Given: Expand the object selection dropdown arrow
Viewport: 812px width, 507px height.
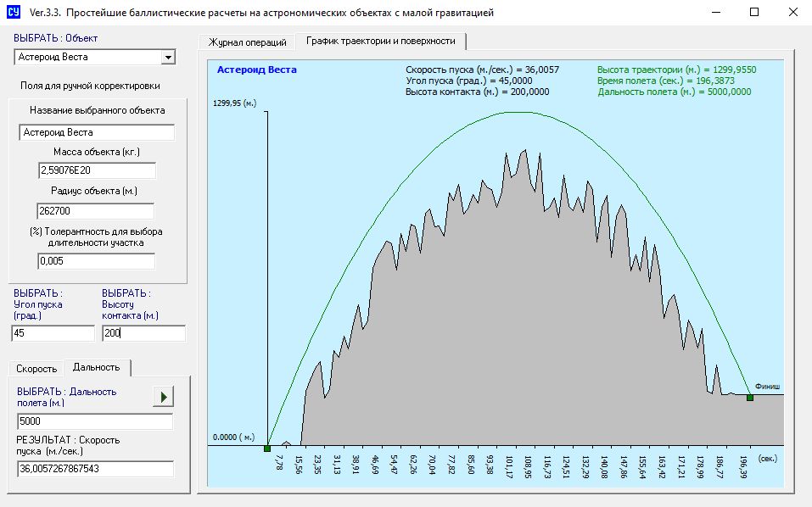Looking at the screenshot, I should pos(168,57).
